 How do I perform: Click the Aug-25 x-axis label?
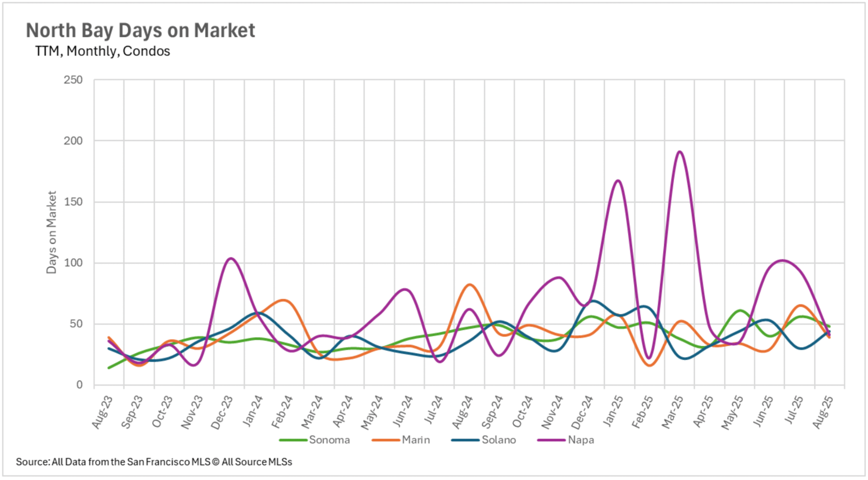pos(823,412)
